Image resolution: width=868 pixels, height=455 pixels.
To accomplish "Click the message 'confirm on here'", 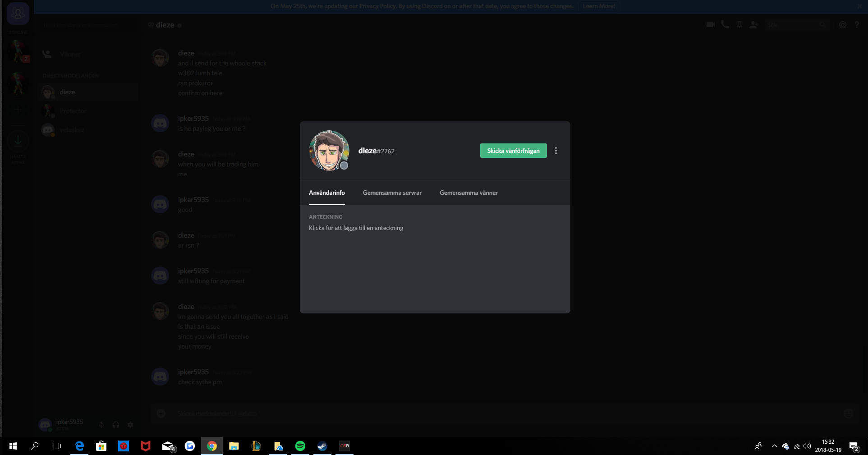I will point(200,93).
